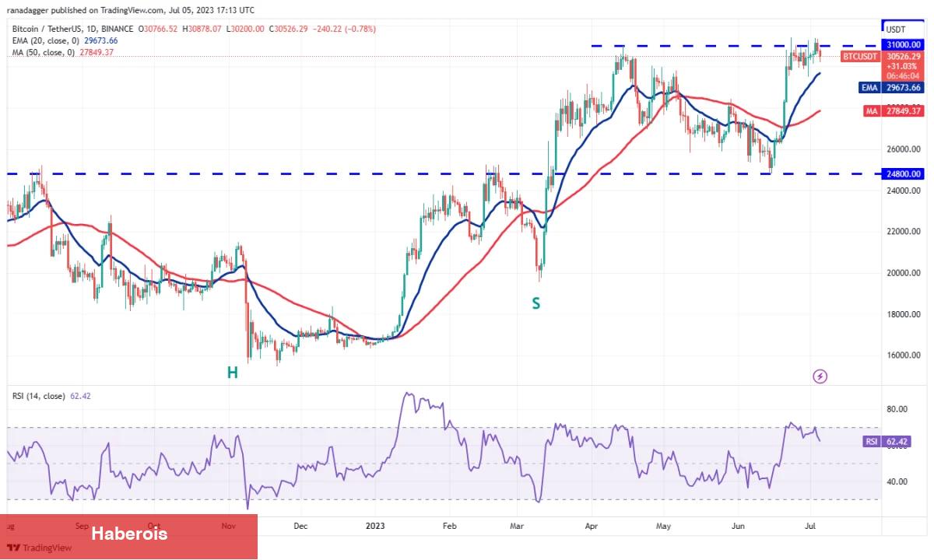Click the 26000.00 price axis tick
The width and height of the screenshot is (934, 560).
click(x=904, y=149)
